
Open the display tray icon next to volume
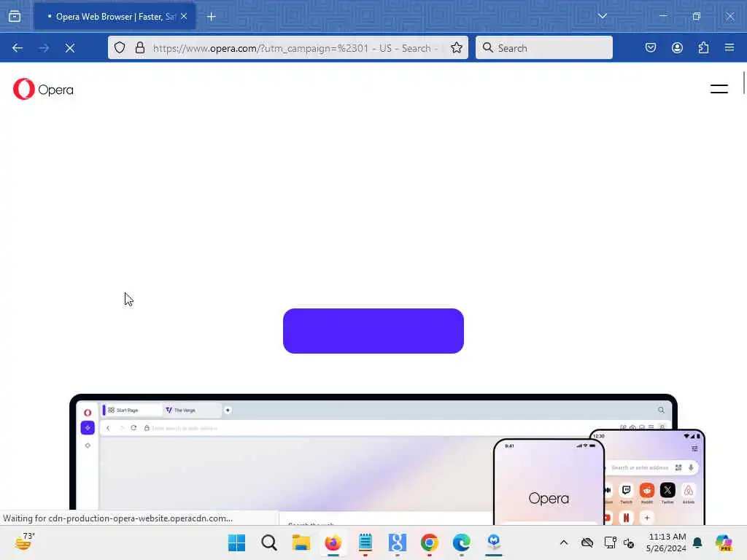coord(611,542)
